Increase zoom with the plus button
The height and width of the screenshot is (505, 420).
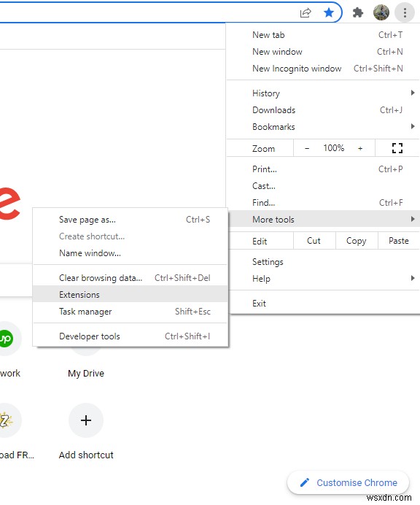click(x=360, y=148)
